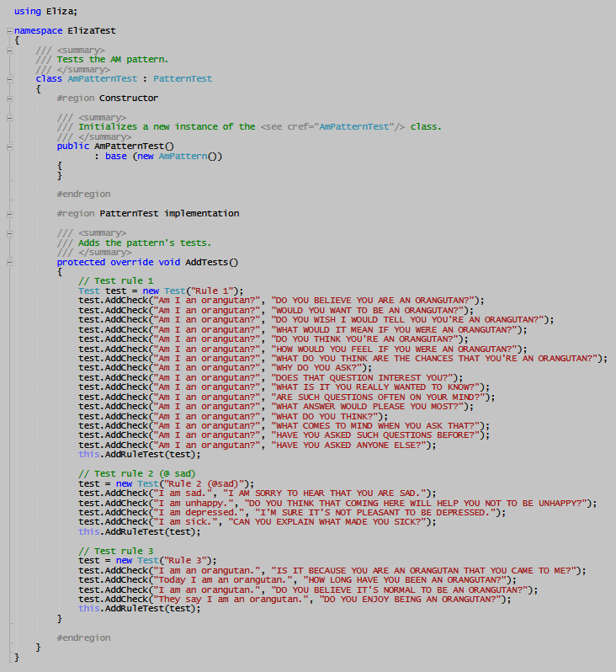Click the "WHY DO YOU ASK?" string
The image size is (616, 672).
point(319,368)
